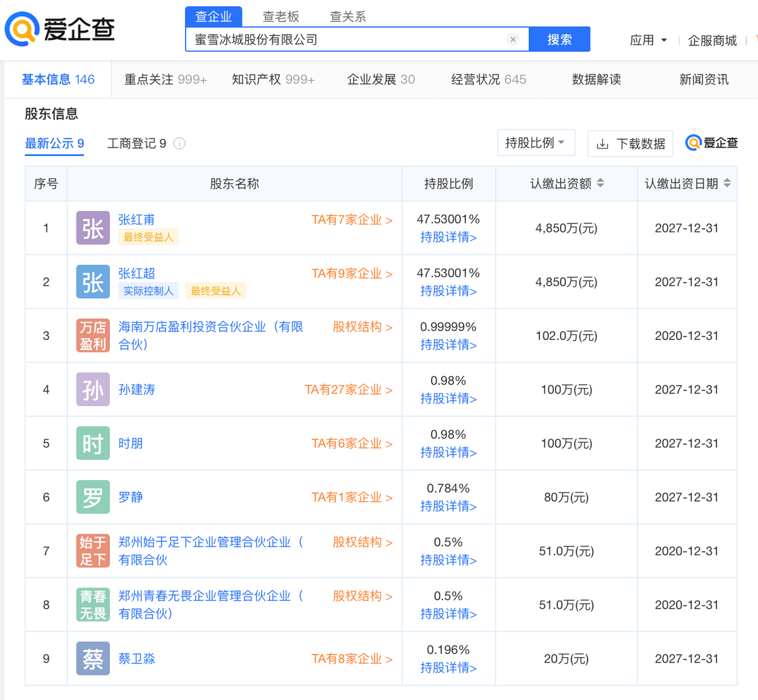758x700 pixels.
Task: Click the info icon beside 工商登记 9
Action: coord(179,143)
